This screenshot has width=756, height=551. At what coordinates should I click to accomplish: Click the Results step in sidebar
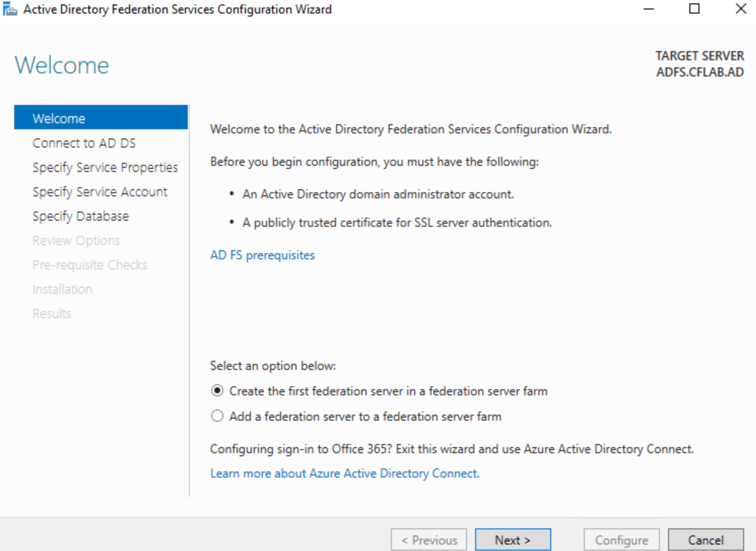pyautogui.click(x=51, y=313)
